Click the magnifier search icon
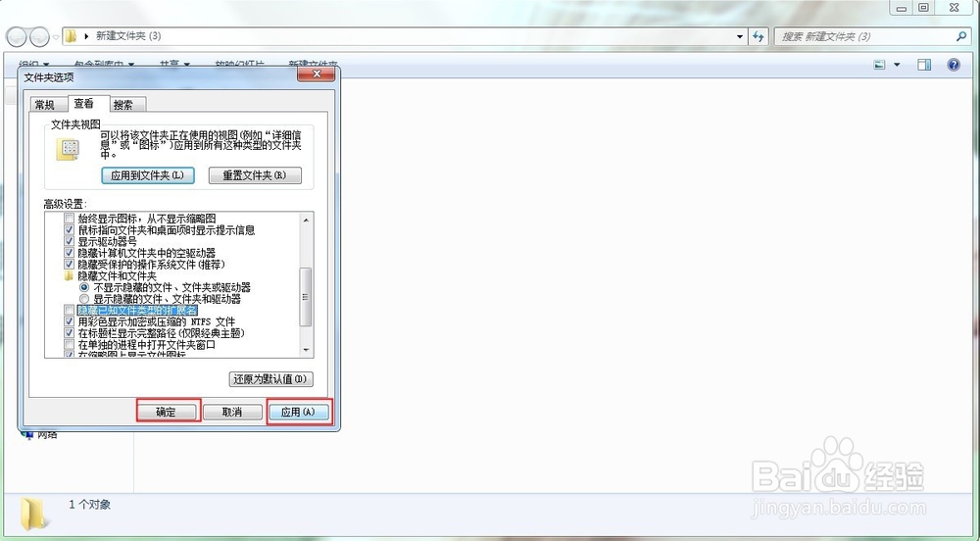 [x=962, y=36]
